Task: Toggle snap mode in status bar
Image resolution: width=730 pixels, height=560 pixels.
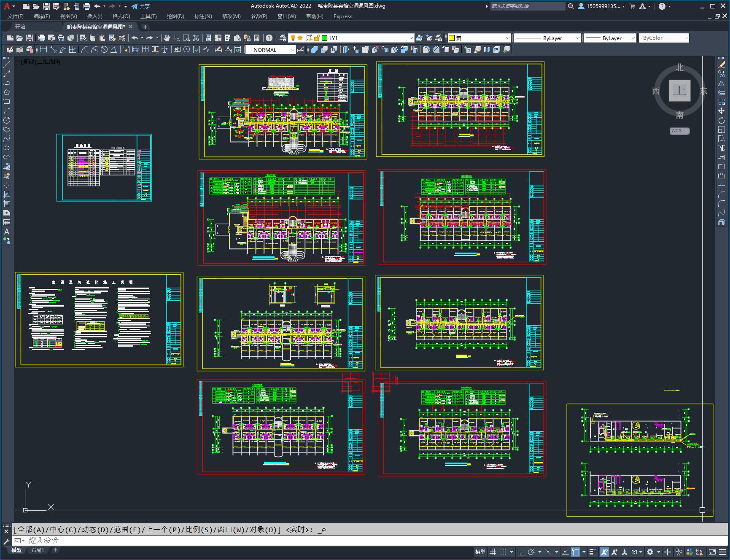Action: (x=503, y=552)
